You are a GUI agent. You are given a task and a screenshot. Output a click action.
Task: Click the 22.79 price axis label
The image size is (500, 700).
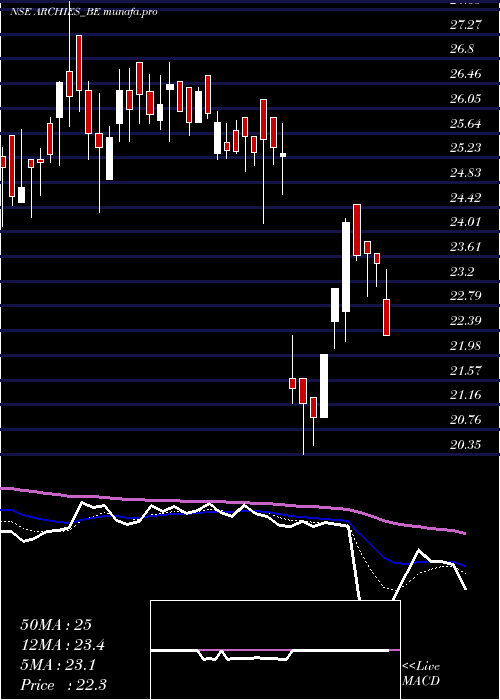[x=465, y=296]
